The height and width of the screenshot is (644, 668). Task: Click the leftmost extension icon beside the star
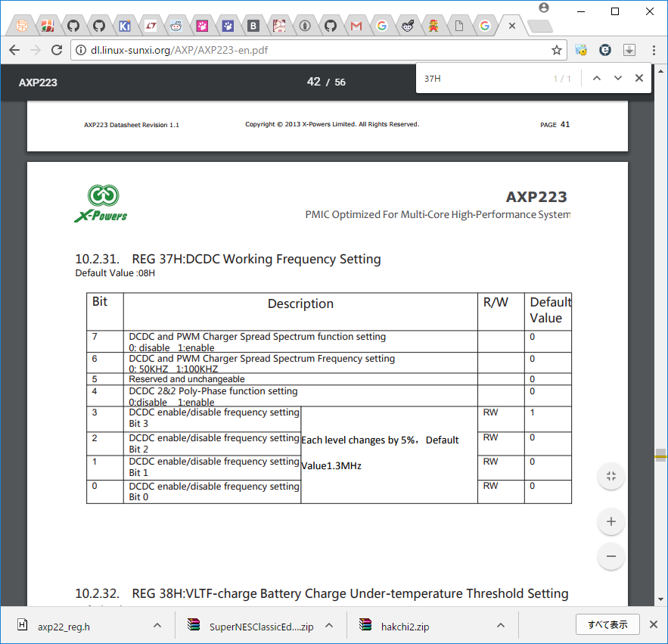coord(581,50)
